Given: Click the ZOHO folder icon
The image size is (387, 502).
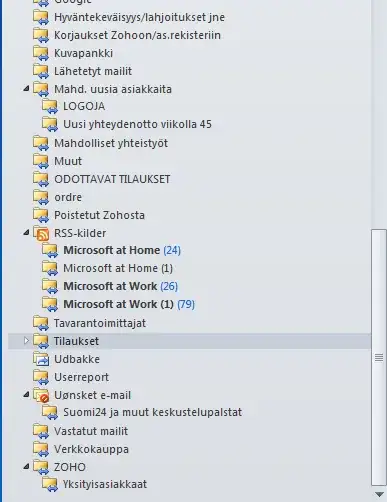Looking at the screenshot, I should tap(41, 467).
